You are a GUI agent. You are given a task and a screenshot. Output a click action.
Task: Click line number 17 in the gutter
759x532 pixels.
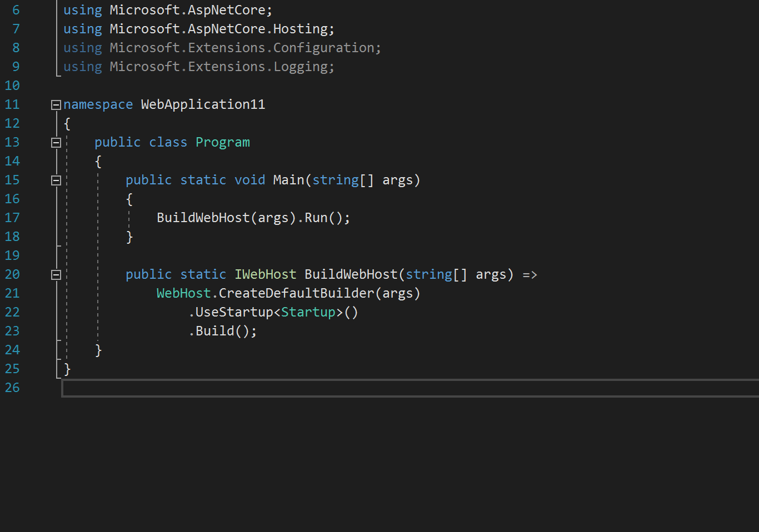[12, 217]
